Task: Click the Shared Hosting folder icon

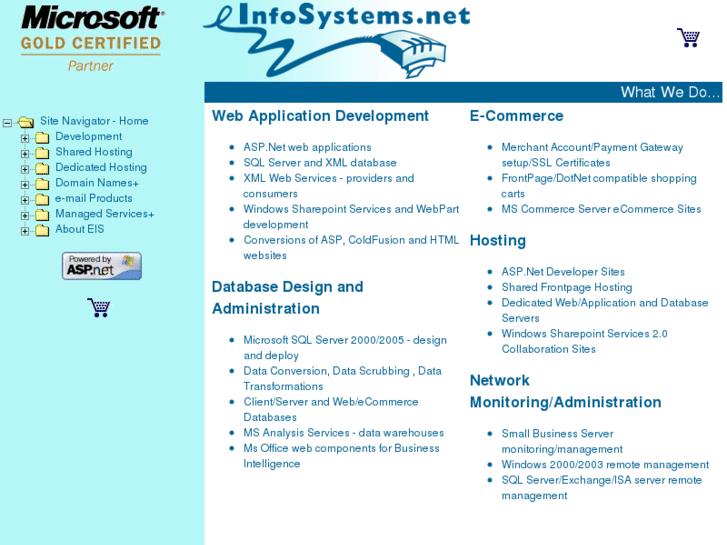Action: [x=42, y=153]
